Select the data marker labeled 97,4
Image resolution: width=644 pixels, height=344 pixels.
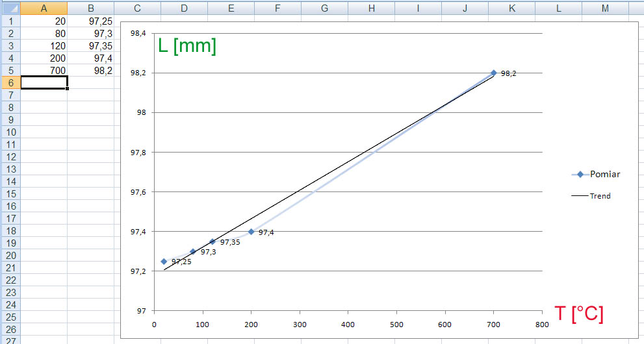click(x=251, y=232)
